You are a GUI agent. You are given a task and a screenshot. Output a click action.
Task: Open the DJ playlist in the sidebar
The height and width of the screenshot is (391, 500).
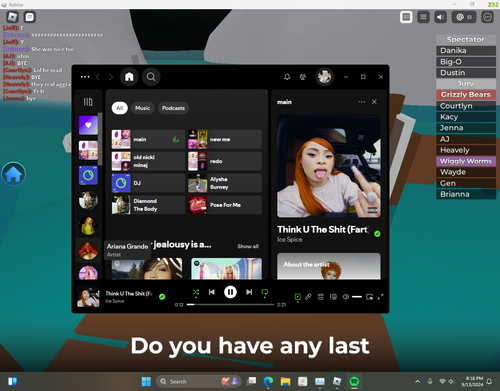[x=88, y=175]
